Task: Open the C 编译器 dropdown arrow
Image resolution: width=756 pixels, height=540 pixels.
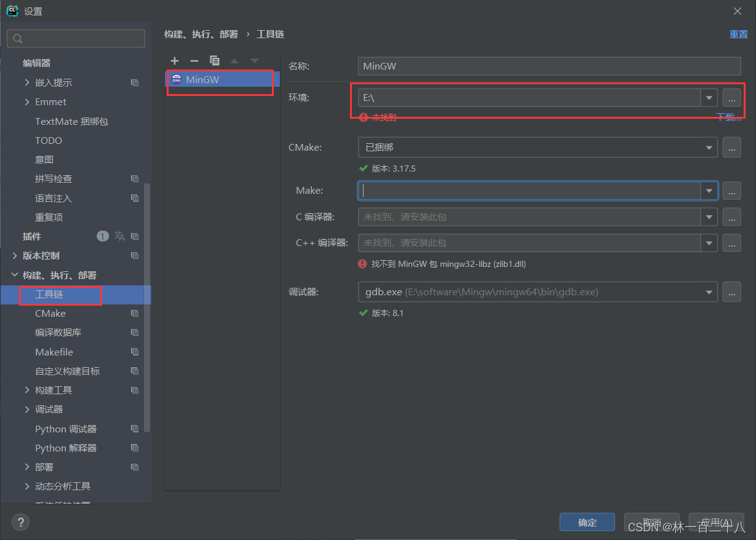Action: [x=709, y=216]
